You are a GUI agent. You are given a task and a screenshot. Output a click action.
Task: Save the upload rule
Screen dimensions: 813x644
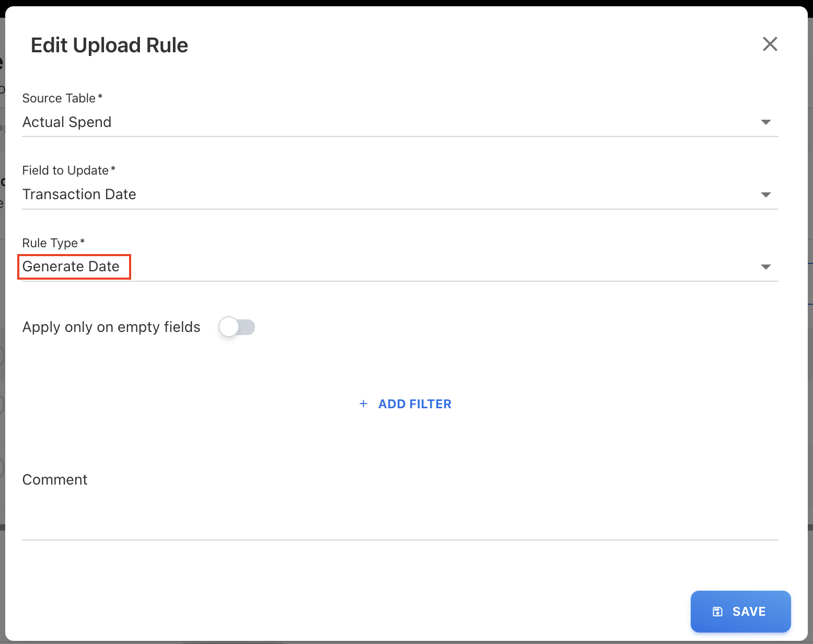[740, 612]
